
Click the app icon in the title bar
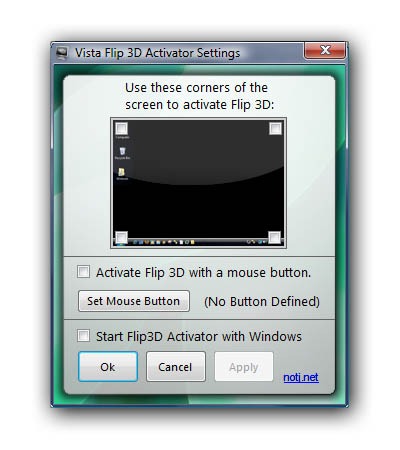pyautogui.click(x=62, y=53)
